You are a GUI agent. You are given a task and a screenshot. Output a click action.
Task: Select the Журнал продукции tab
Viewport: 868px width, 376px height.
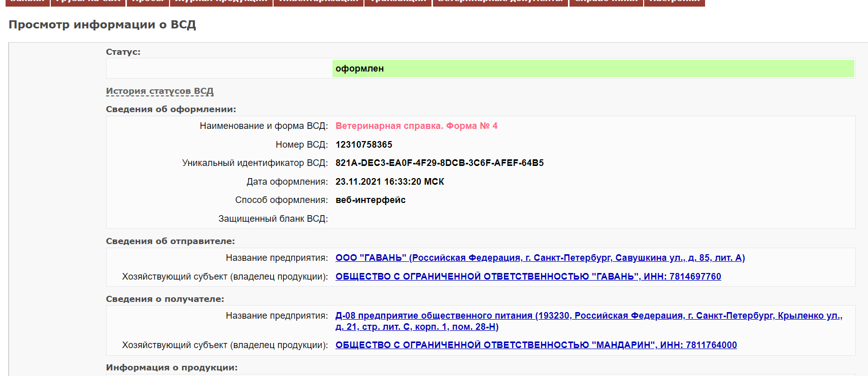pos(221,2)
